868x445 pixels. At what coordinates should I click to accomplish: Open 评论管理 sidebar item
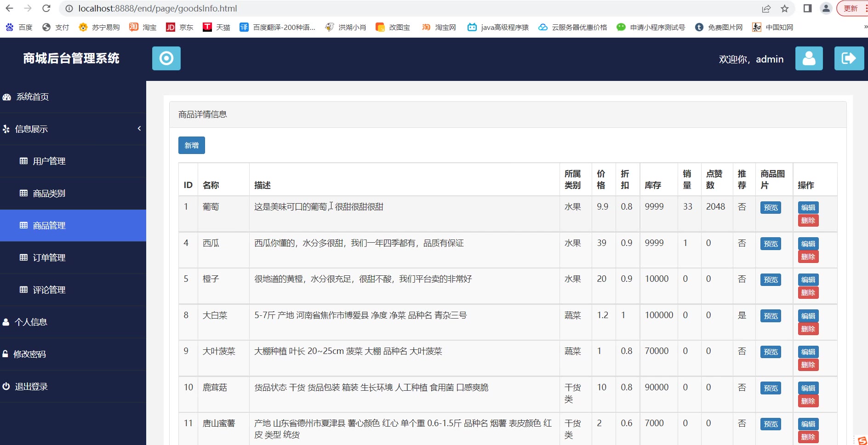(x=49, y=290)
